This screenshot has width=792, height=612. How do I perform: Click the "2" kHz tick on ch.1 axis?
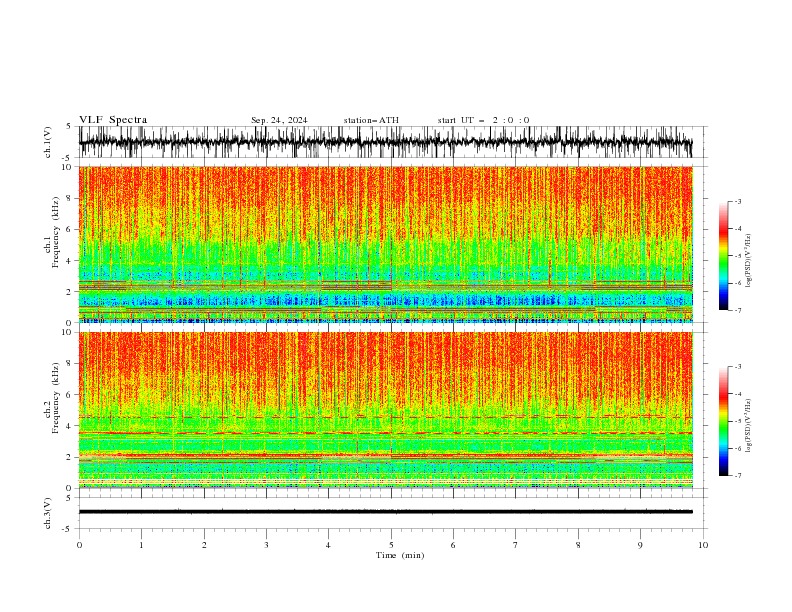coord(69,292)
